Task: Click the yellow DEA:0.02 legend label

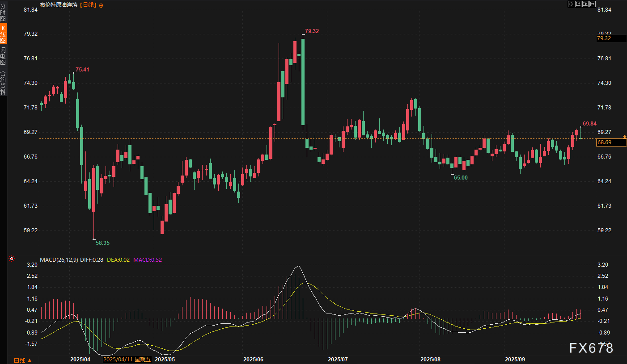Action: pyautogui.click(x=118, y=259)
